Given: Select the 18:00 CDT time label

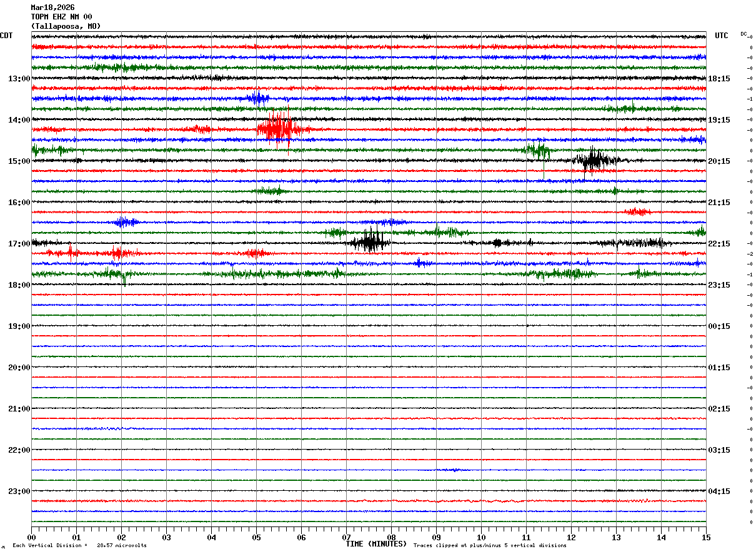Looking at the screenshot, I should (x=19, y=285).
